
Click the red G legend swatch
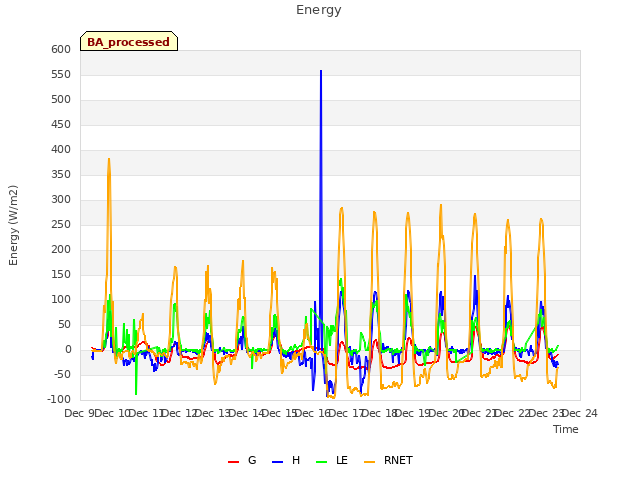[x=233, y=462]
